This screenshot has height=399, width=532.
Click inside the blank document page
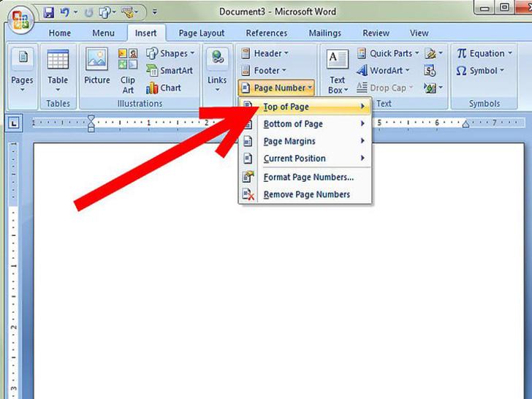[278, 270]
